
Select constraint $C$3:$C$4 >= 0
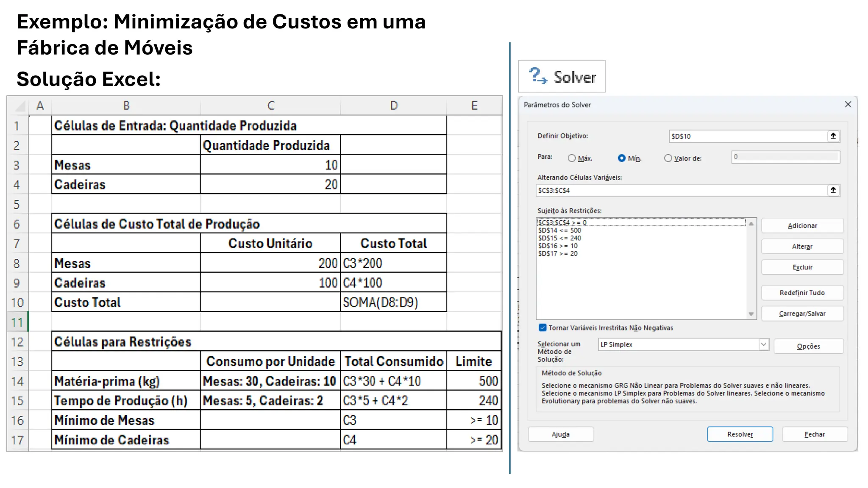641,222
